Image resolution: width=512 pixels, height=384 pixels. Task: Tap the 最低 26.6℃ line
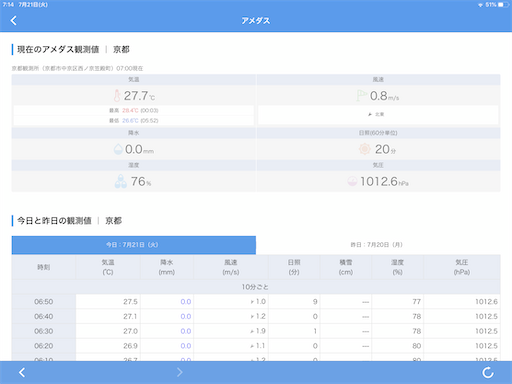click(x=134, y=120)
